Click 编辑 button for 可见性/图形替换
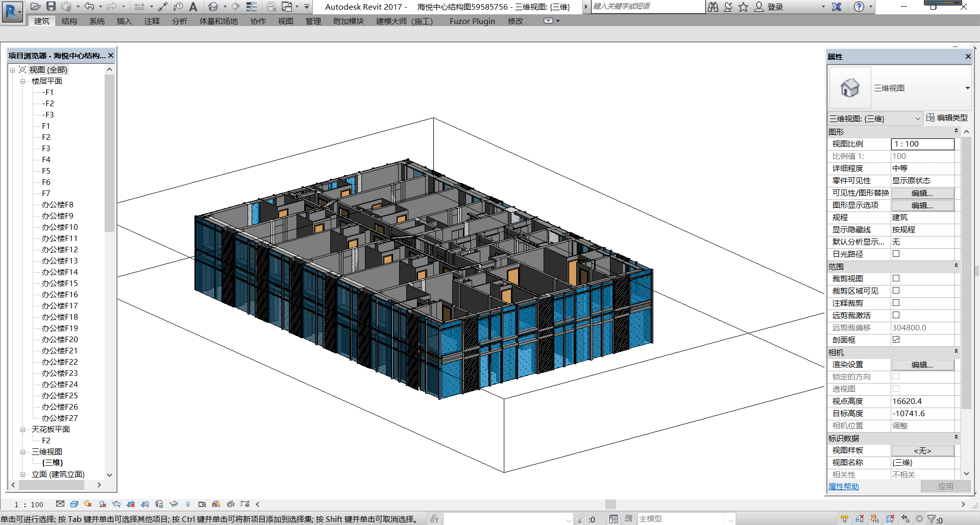 click(922, 193)
